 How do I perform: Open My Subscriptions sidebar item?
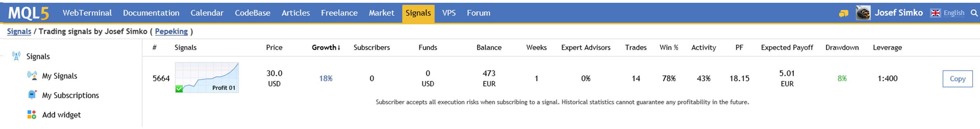coord(70,95)
